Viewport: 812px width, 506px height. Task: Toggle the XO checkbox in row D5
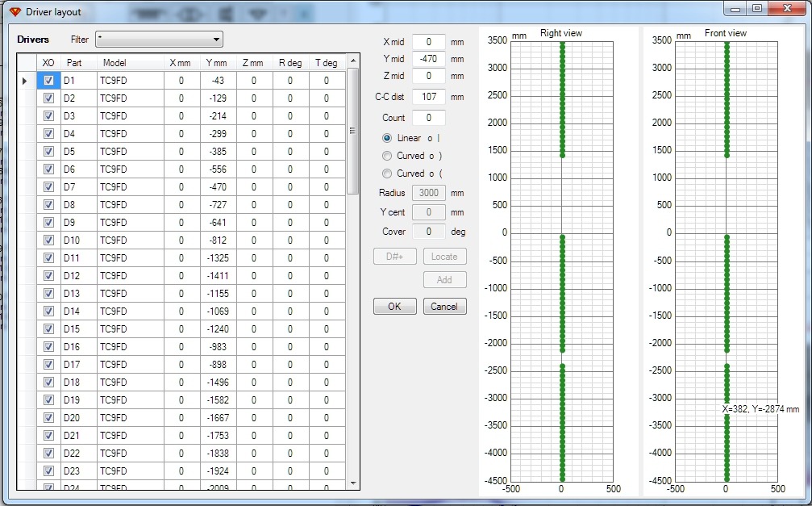click(48, 152)
